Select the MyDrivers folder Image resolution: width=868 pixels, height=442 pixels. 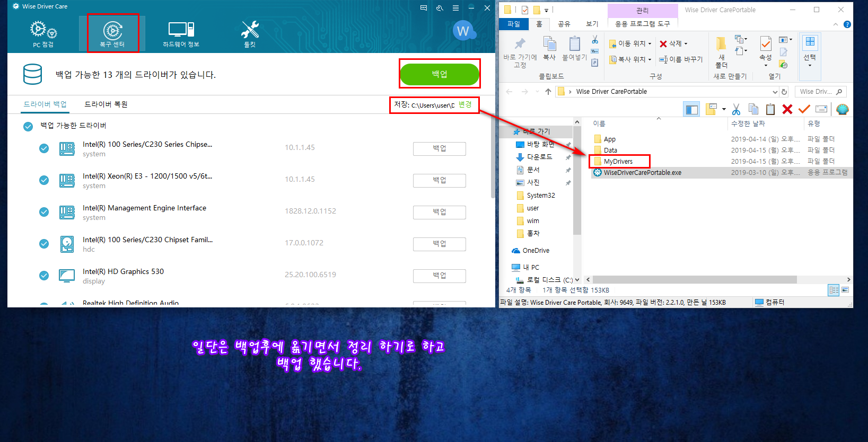coord(618,162)
